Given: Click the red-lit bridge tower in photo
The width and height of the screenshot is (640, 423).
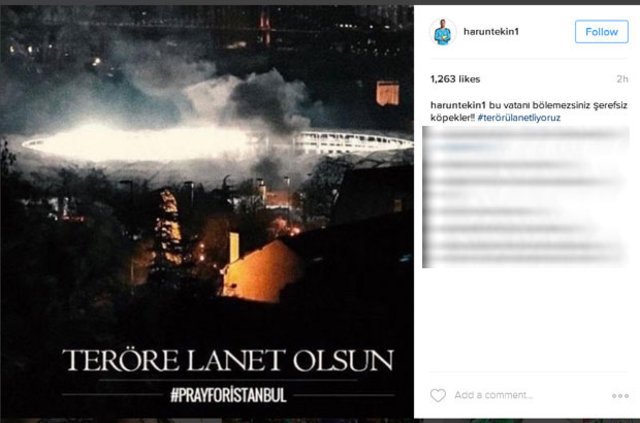Looking at the screenshot, I should 265,25.
